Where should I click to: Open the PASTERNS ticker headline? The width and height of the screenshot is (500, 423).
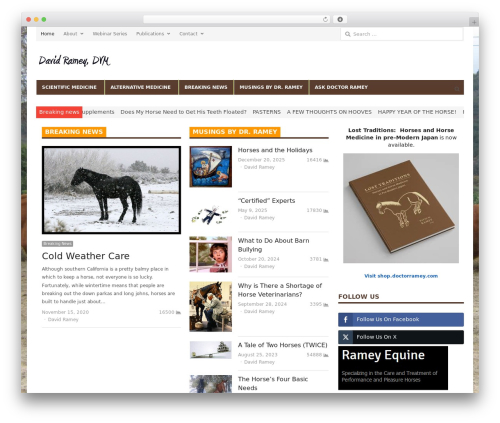pos(266,112)
